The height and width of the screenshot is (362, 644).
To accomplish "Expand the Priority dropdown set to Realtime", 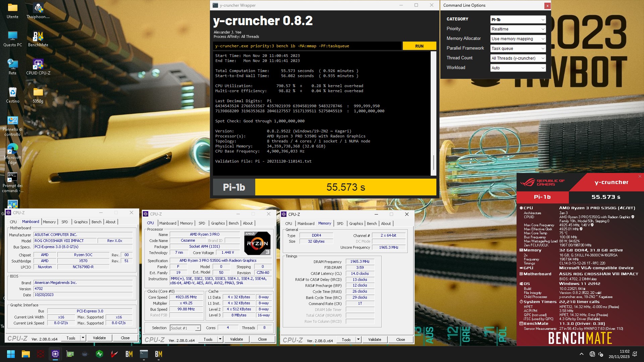I will pyautogui.click(x=518, y=29).
